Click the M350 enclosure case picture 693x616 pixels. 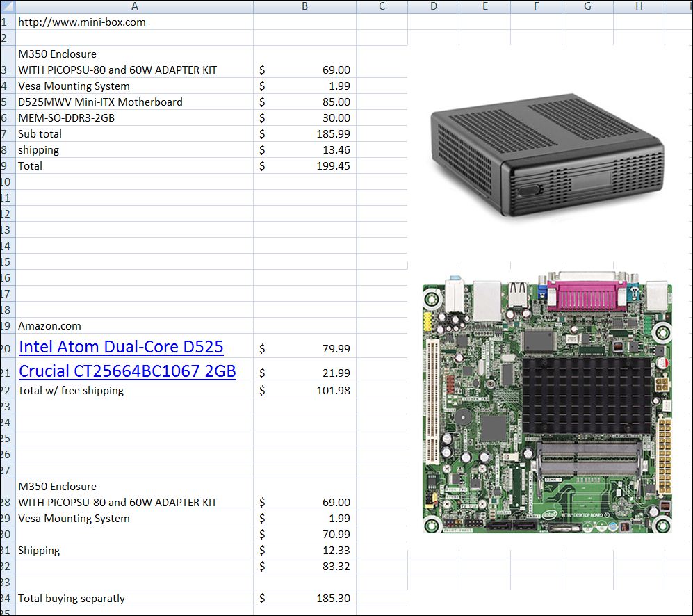[547, 155]
